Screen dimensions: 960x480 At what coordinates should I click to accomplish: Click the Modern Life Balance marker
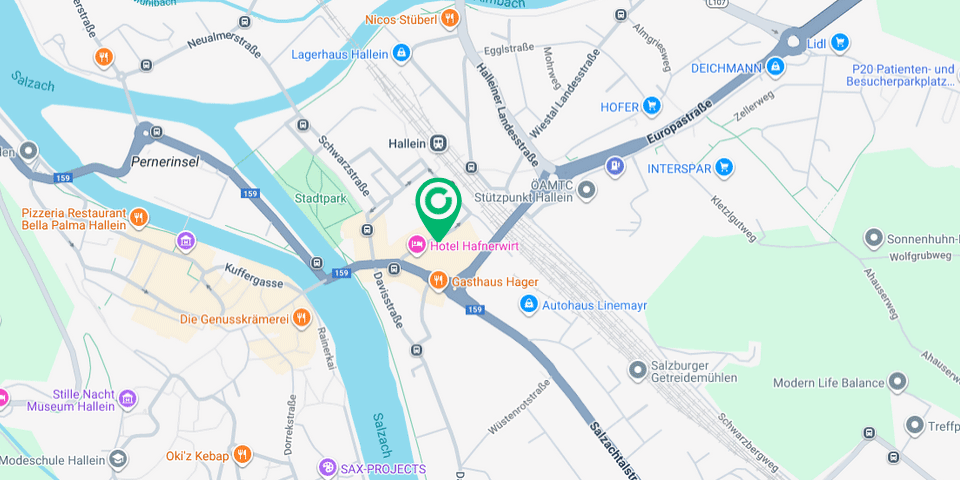click(x=898, y=381)
